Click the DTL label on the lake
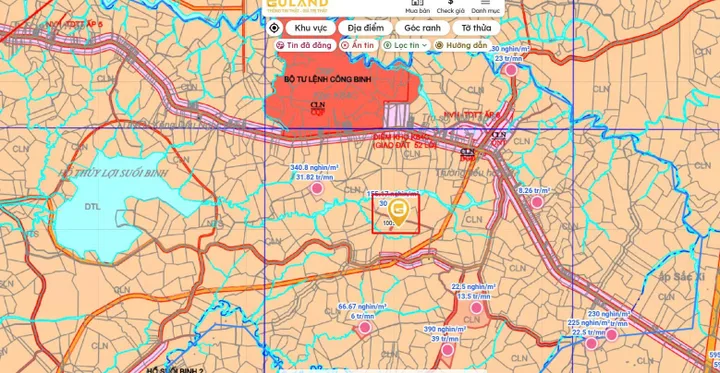The image size is (720, 373). (92, 207)
